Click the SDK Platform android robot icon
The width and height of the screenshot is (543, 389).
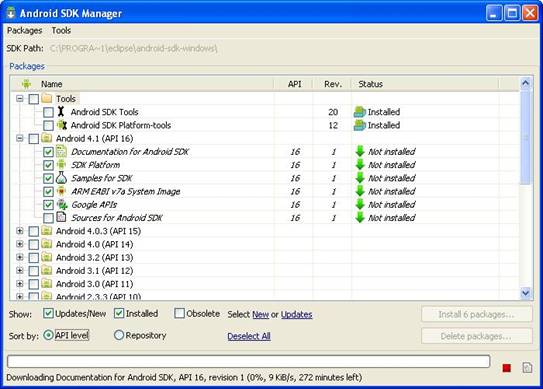[61, 165]
